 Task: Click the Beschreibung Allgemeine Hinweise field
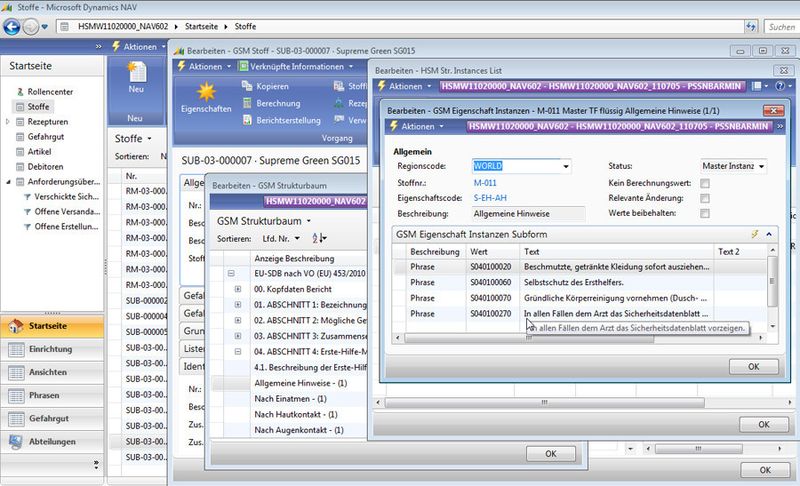(529, 214)
